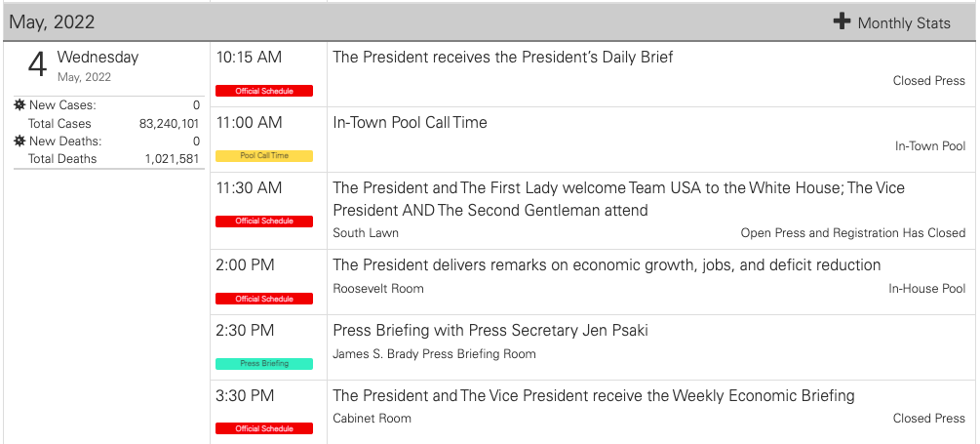This screenshot has height=444, width=980.
Task: Open Team USA White House welcome event
Action: tap(618, 199)
